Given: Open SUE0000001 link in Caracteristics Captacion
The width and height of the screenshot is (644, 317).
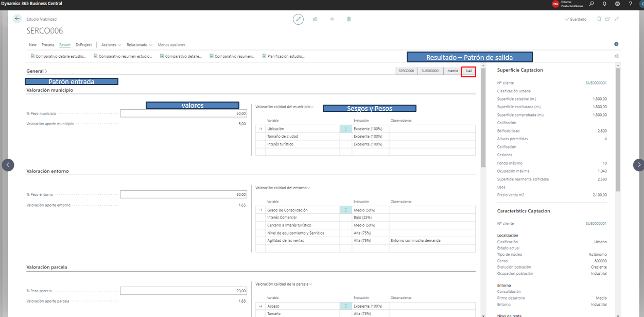Looking at the screenshot, I should click(596, 223).
